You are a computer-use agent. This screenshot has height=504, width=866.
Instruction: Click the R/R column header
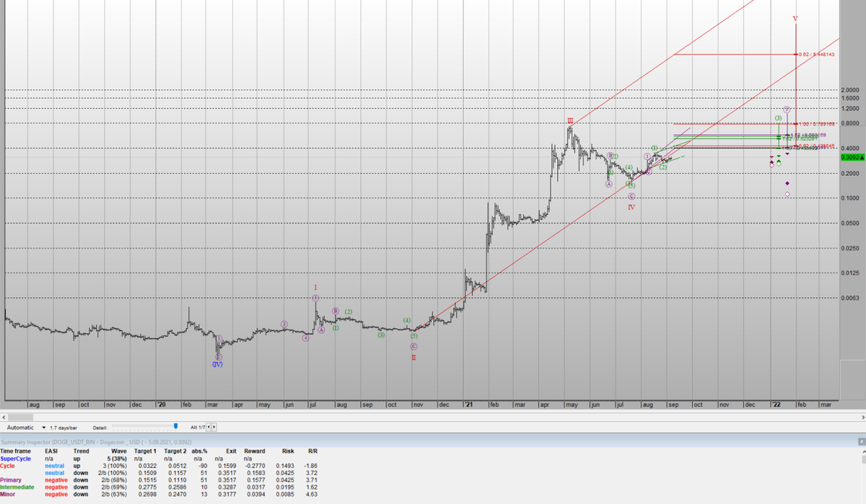click(313, 451)
